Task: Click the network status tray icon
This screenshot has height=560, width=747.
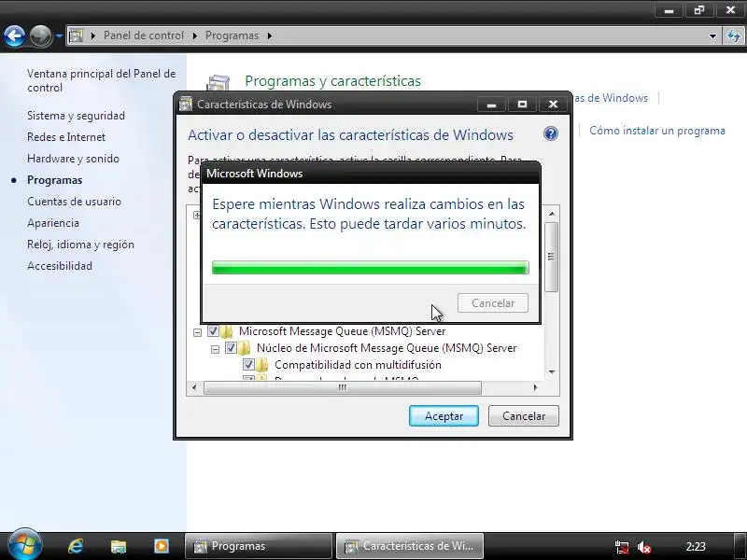Action: tap(621, 547)
